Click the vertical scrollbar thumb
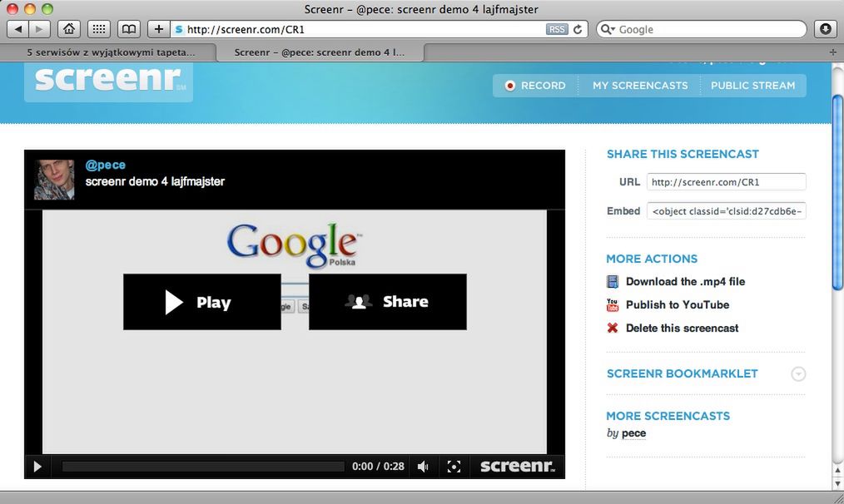This screenshot has width=844, height=504. pyautogui.click(x=837, y=192)
